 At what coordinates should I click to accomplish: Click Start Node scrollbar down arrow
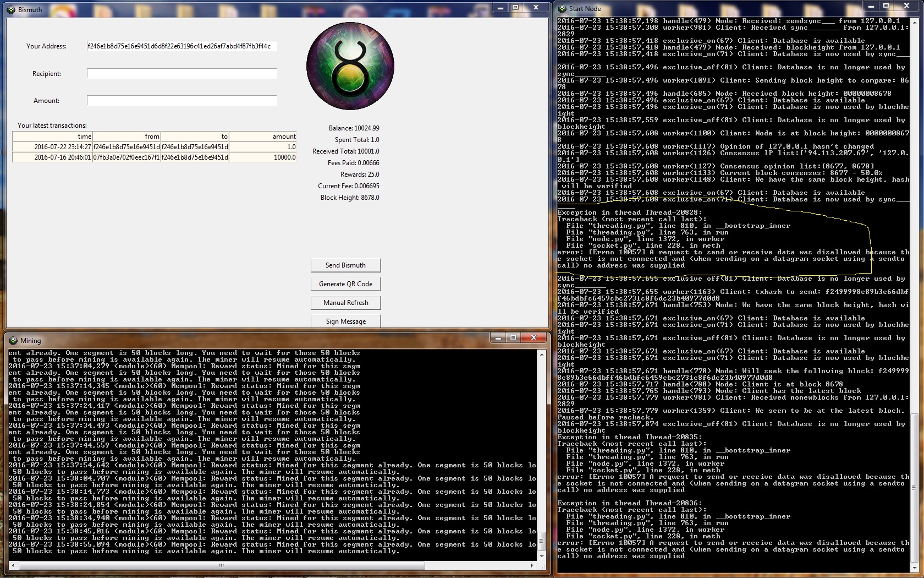(914, 567)
